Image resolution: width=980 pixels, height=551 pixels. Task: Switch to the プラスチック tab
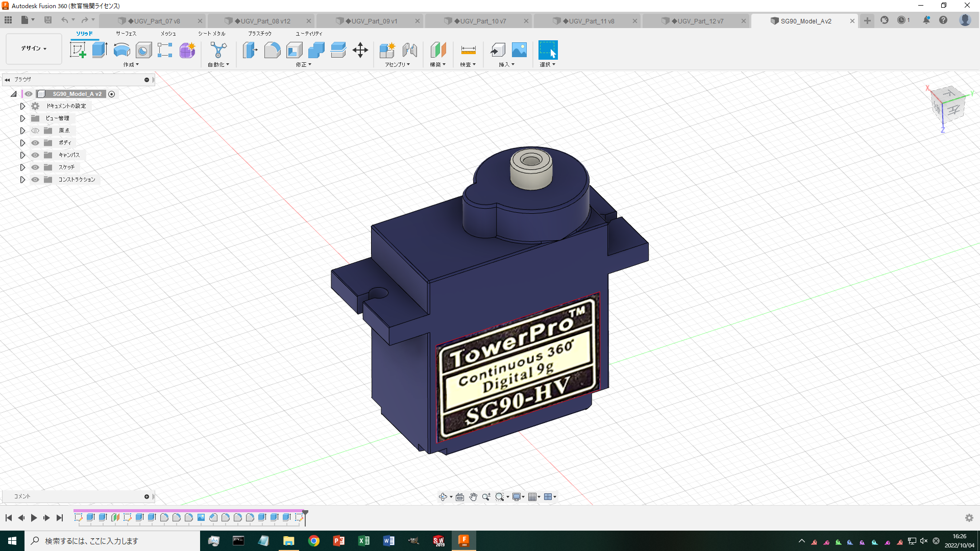click(260, 34)
